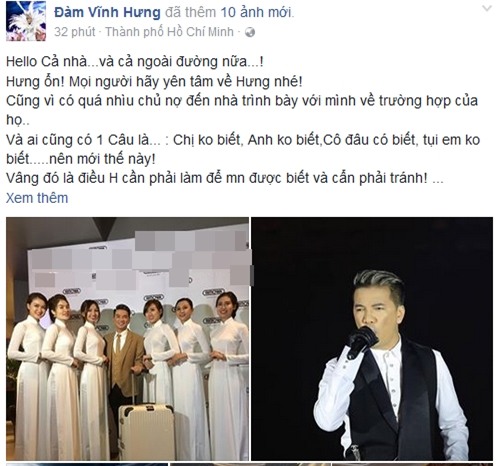
Task: Click the "đã thêm" text in post header
Action: 191,13
